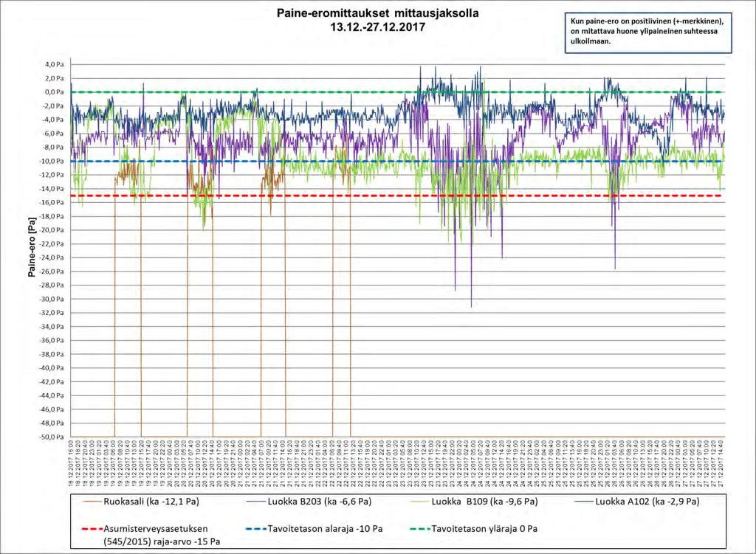Select the 'Paine-ero [Pa]' vertical axis title

point(32,247)
